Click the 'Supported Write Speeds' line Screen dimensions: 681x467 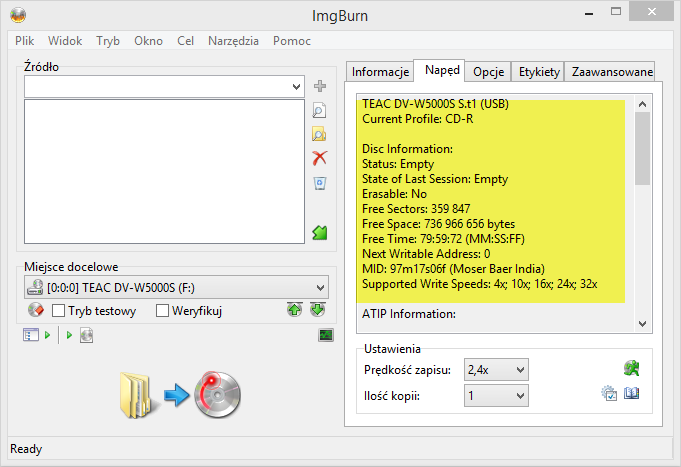tap(479, 284)
